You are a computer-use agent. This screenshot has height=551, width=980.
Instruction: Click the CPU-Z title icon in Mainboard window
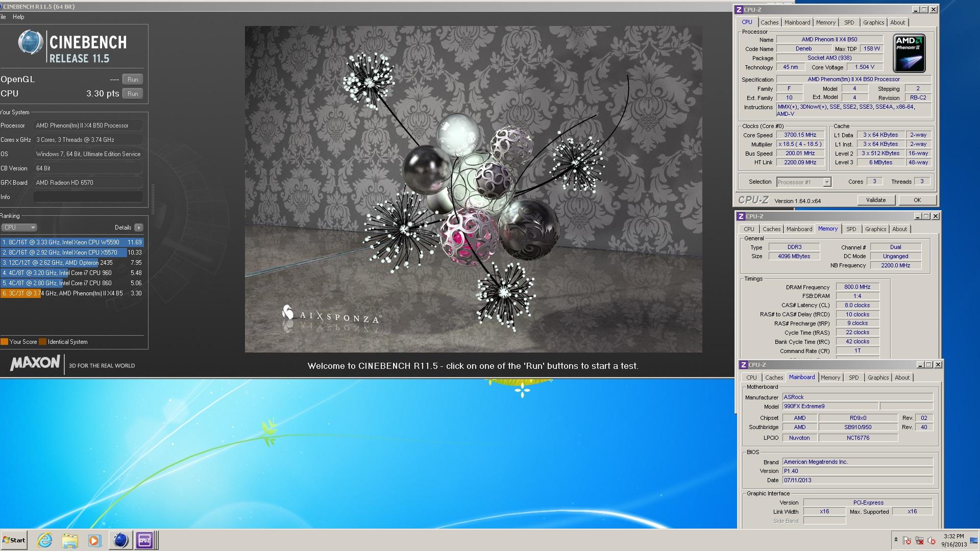[743, 365]
